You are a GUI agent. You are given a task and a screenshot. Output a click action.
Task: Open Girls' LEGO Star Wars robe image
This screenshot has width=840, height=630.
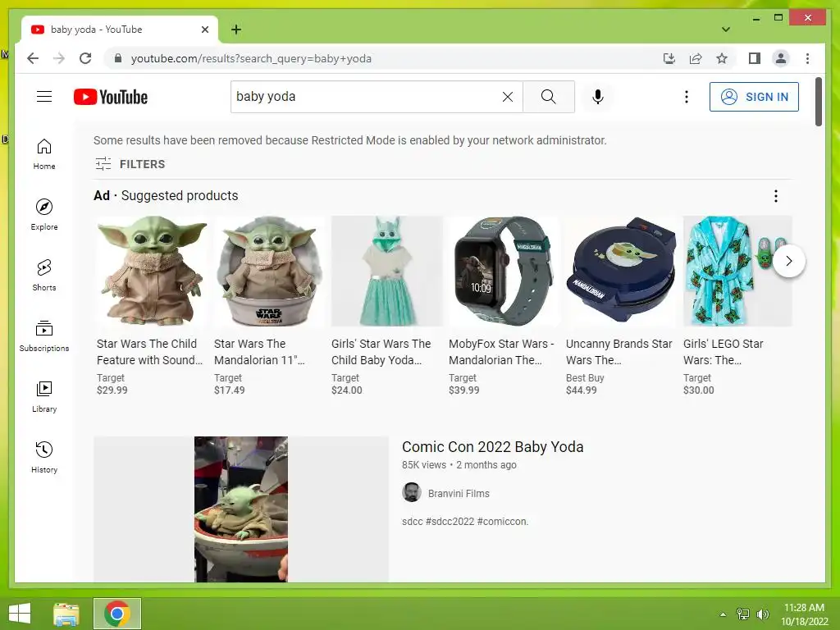click(x=737, y=271)
